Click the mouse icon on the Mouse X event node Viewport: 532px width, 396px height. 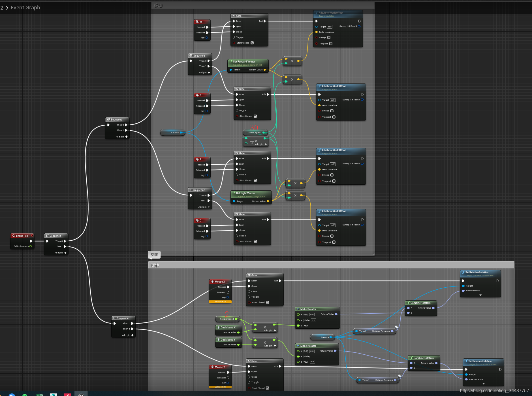point(212,281)
